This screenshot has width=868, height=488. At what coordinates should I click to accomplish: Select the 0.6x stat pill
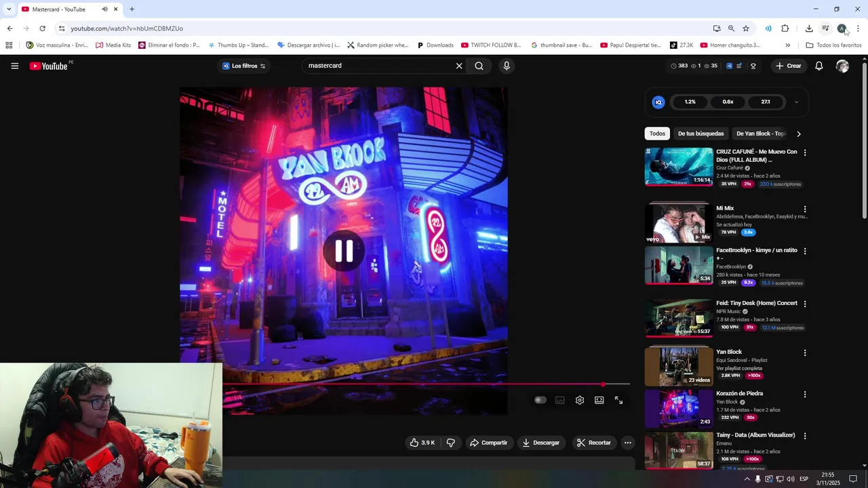click(x=728, y=102)
